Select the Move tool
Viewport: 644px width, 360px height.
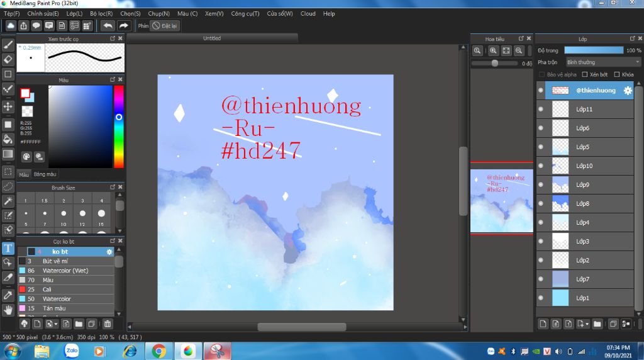(x=8, y=107)
